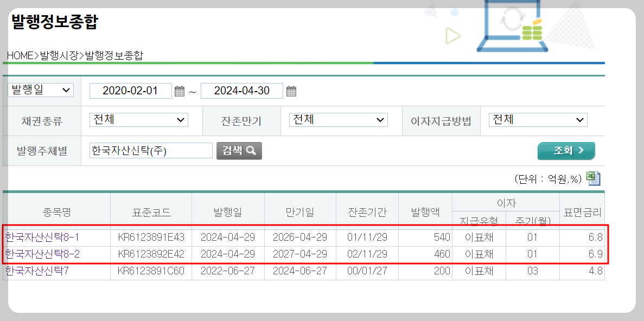Open the 한국자산신탁8-2 bond link

[x=42, y=254]
